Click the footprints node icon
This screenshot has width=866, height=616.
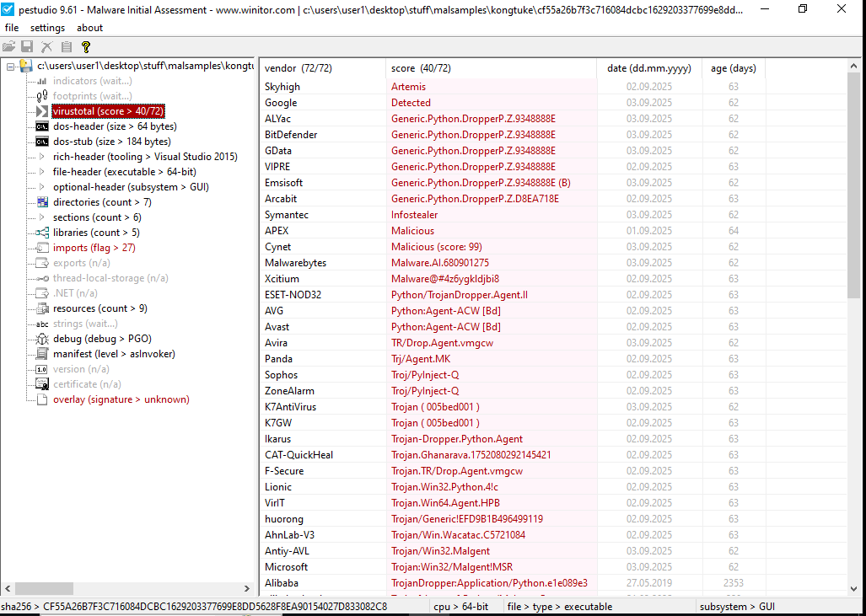click(42, 96)
